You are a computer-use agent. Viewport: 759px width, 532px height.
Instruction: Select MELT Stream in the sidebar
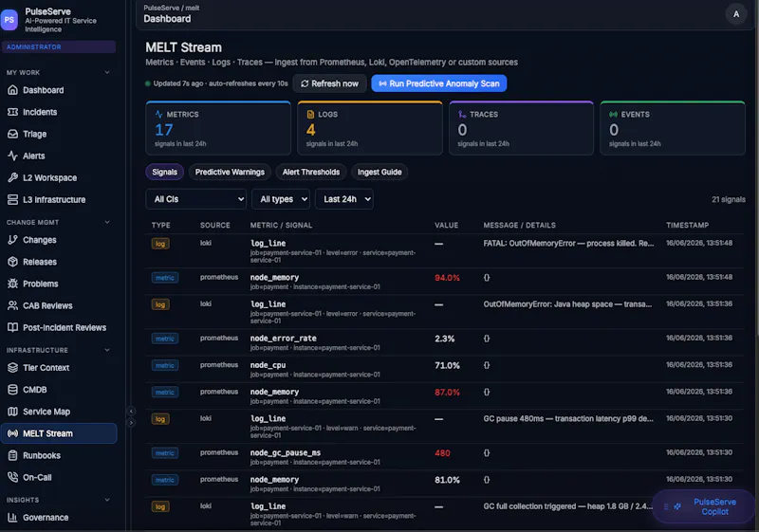(59, 433)
